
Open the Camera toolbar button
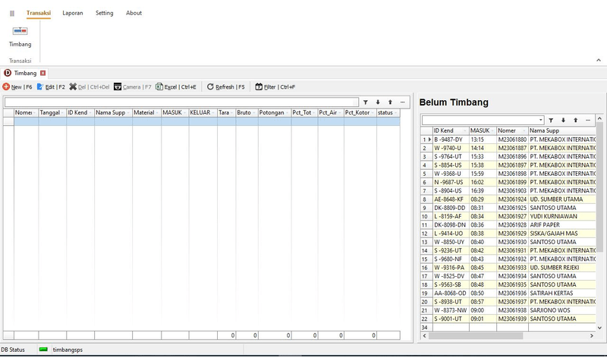tap(132, 87)
